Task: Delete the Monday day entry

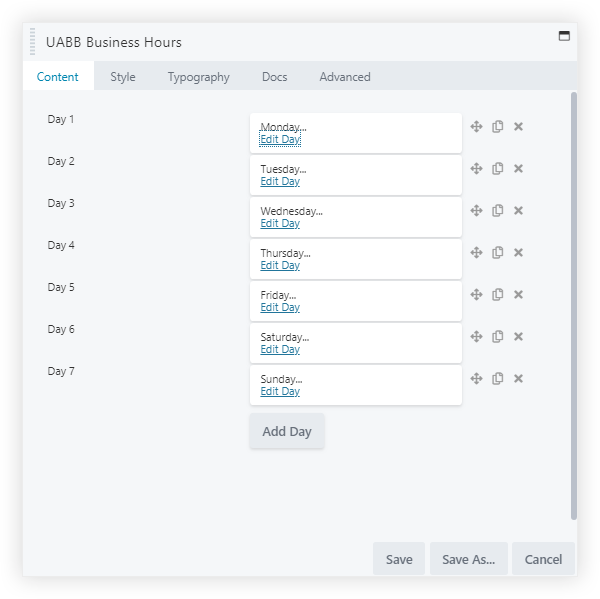Action: (x=518, y=127)
